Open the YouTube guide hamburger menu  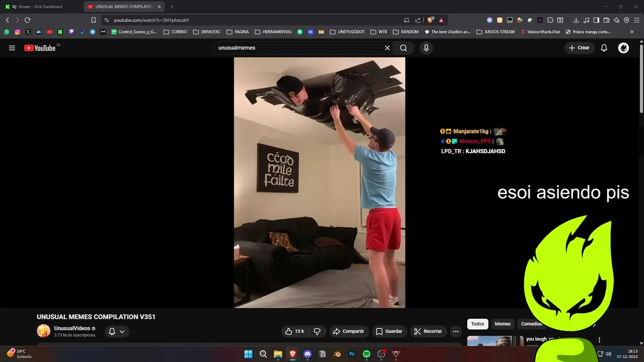[x=12, y=48]
